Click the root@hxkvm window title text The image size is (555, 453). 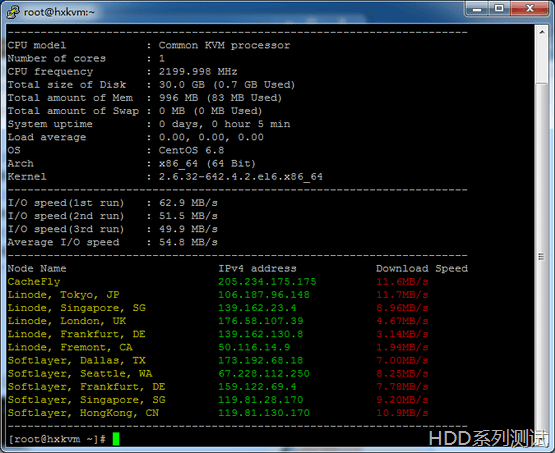(x=59, y=12)
